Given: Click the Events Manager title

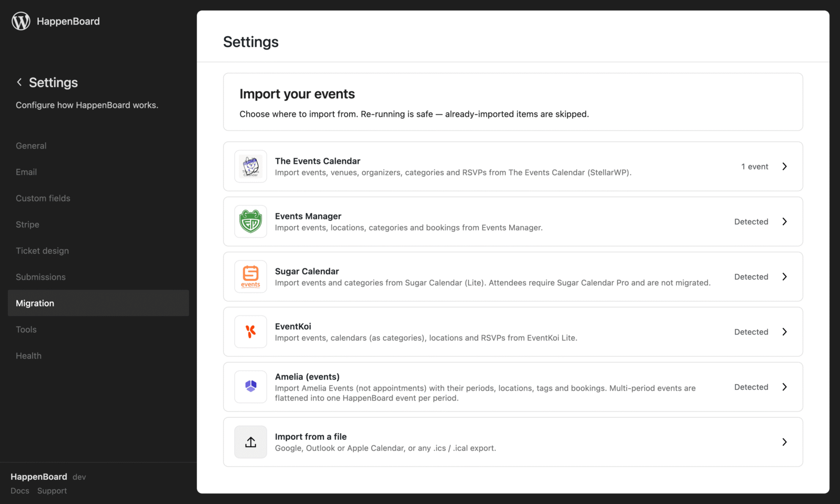Looking at the screenshot, I should pos(308,216).
